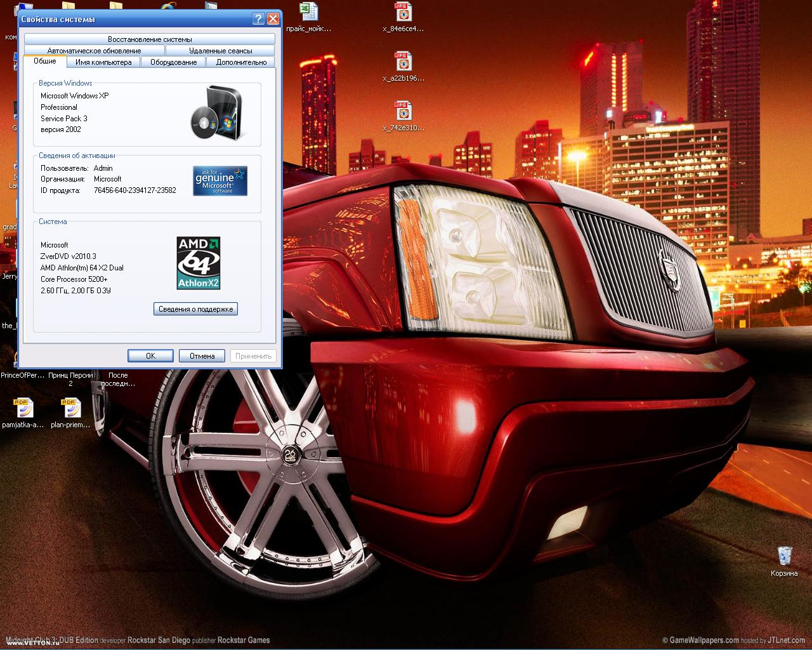The image size is (812, 650).
Task: Switch to the Восстановление системы tab
Action: click(150, 39)
